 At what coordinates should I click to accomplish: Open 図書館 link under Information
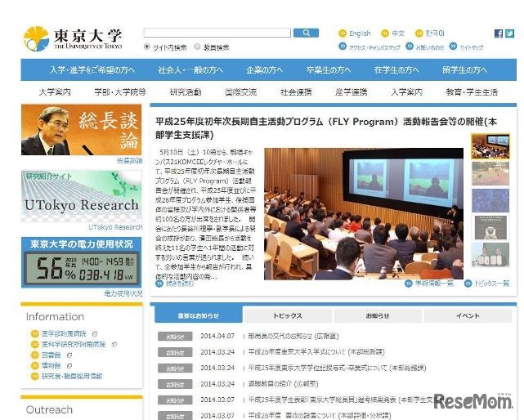pyautogui.click(x=52, y=355)
